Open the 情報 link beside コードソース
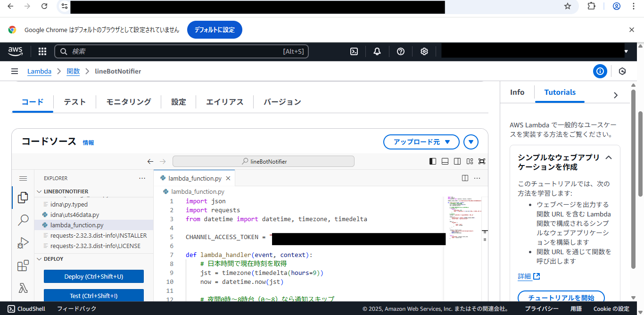The width and height of the screenshot is (644, 315). pos(88,142)
